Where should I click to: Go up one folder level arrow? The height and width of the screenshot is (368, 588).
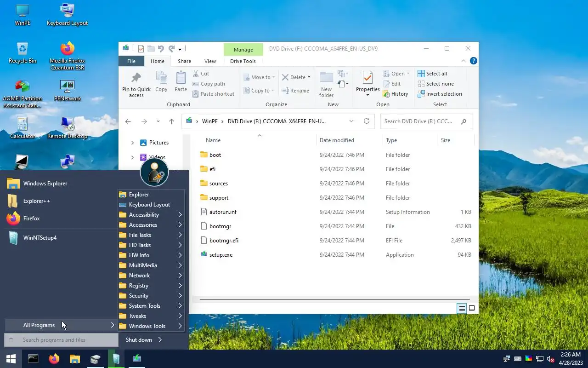click(x=171, y=121)
